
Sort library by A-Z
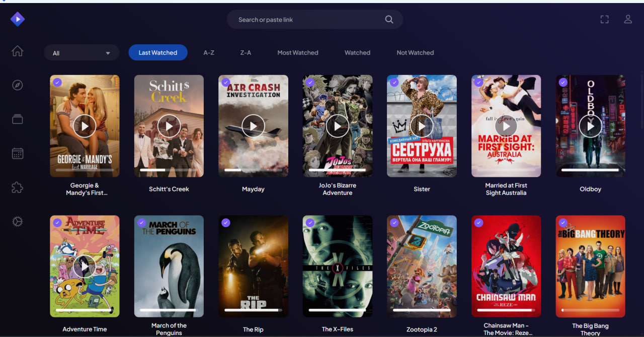209,52
